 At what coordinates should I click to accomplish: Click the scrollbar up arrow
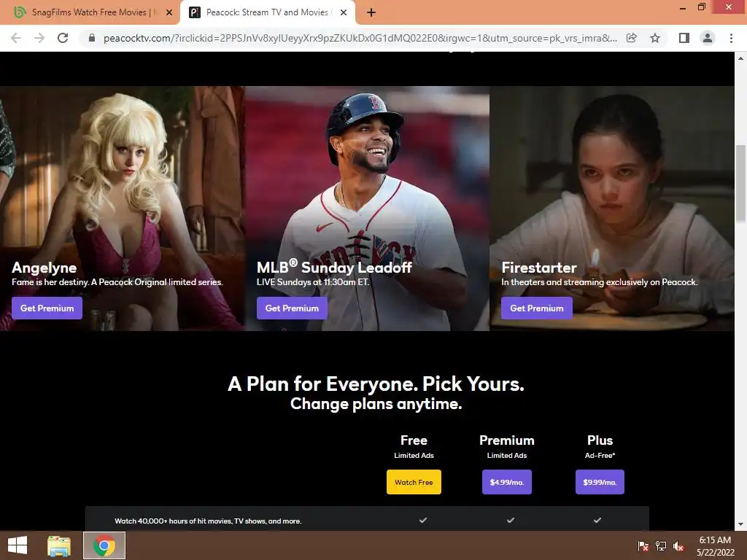[x=740, y=58]
